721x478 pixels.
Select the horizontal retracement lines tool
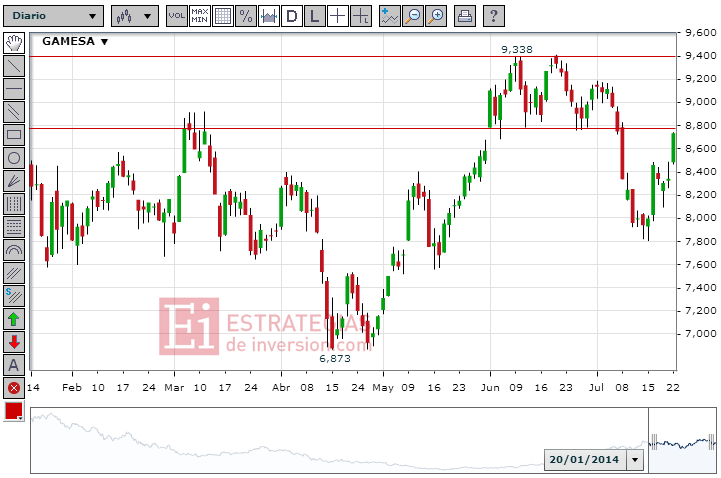point(14,227)
